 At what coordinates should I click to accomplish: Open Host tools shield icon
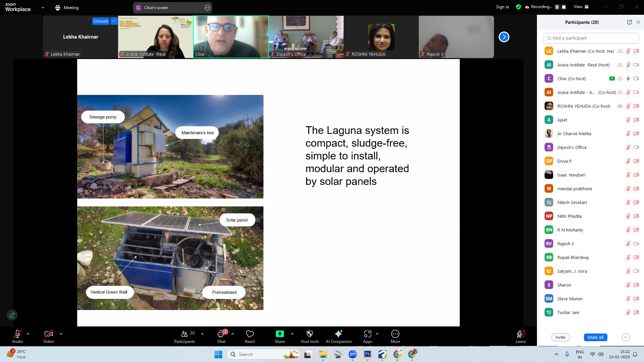point(310,334)
